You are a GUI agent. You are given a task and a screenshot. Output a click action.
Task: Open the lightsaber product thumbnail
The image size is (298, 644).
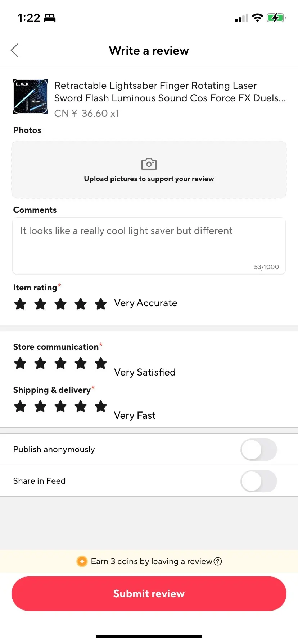[30, 96]
